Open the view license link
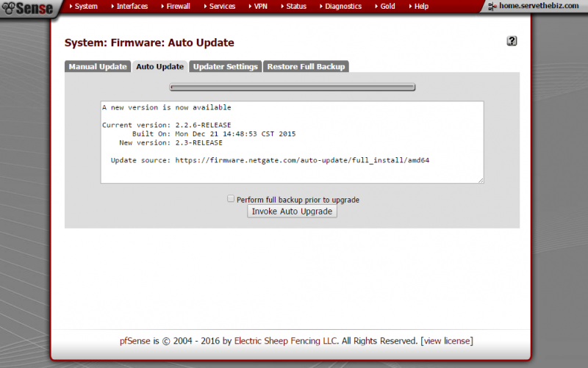Screen dimensions: 588x368 [447, 341]
